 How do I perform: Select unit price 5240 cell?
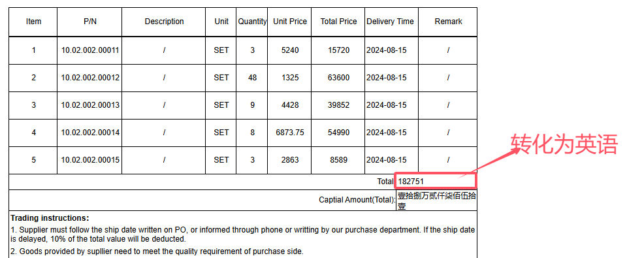(x=290, y=50)
